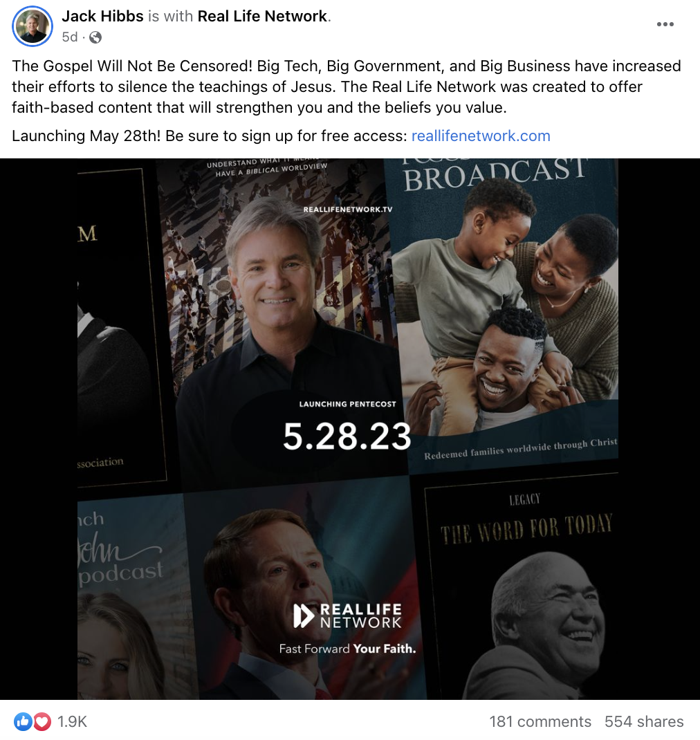Click the Launching Pentecost caption
The width and height of the screenshot is (700, 740).
click(347, 404)
